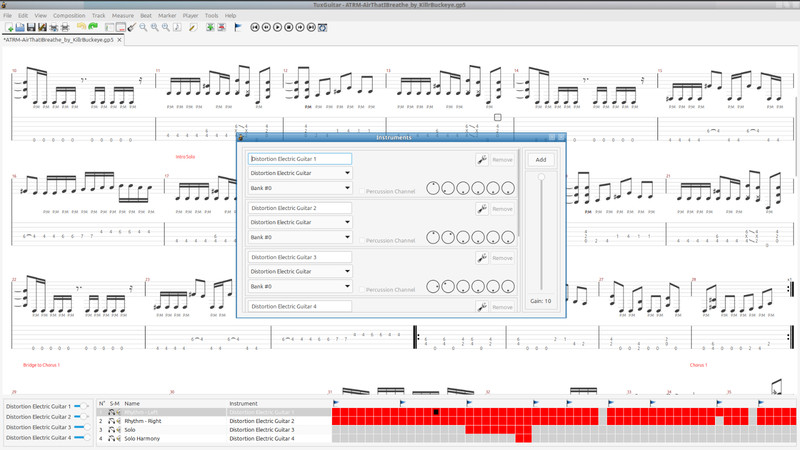
Task: Open the guitar fretboard view icon
Action: tap(132, 27)
